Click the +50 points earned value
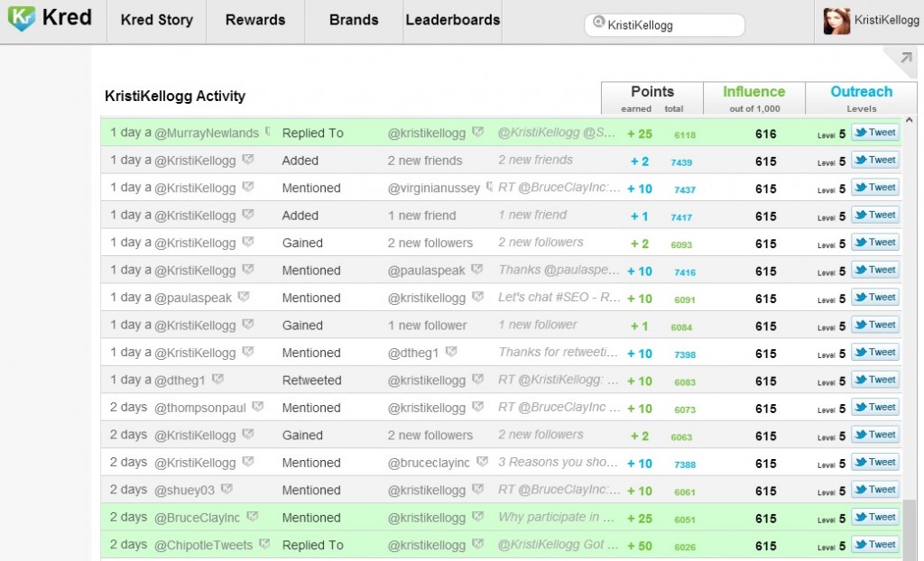 (640, 546)
